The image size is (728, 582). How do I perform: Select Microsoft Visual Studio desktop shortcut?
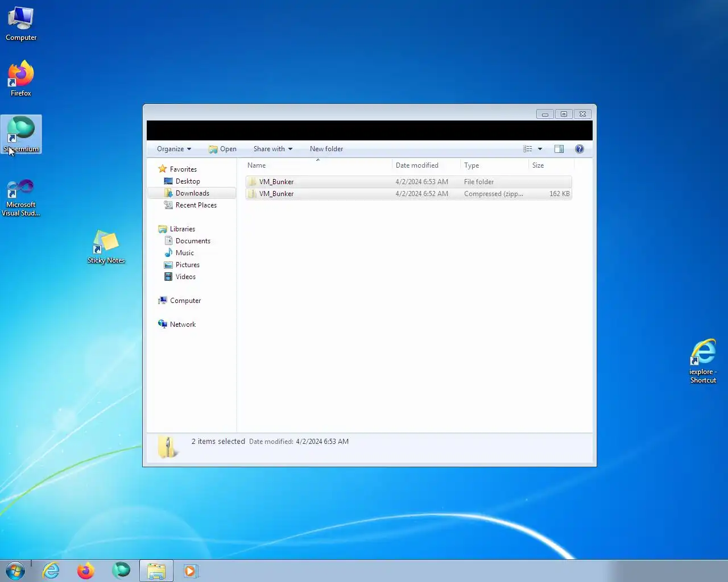(x=21, y=197)
